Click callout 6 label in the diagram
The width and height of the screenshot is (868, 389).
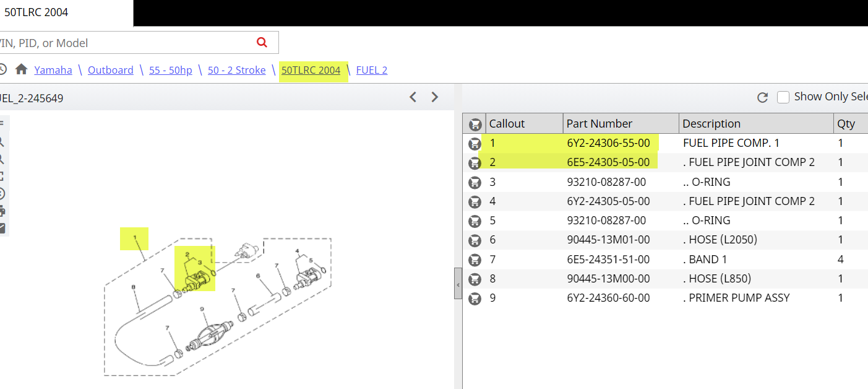click(257, 276)
